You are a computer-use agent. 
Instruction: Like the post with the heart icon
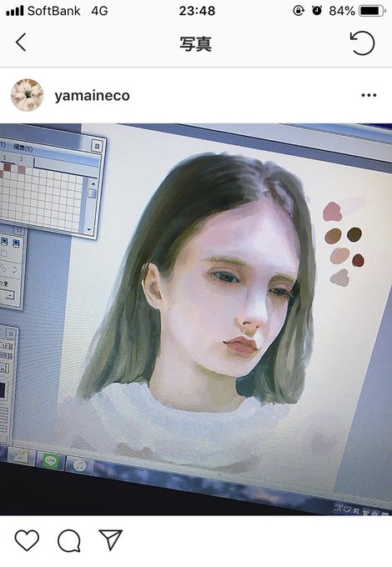click(28, 540)
